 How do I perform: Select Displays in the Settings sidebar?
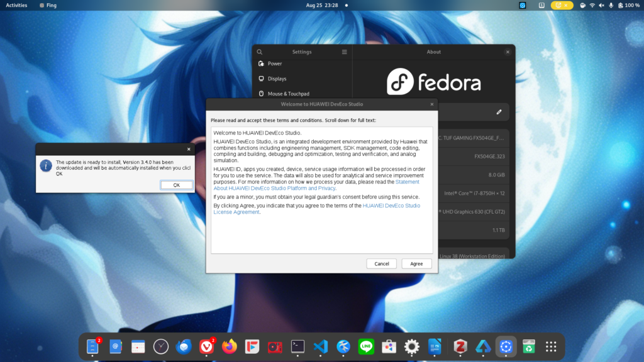(277, 79)
